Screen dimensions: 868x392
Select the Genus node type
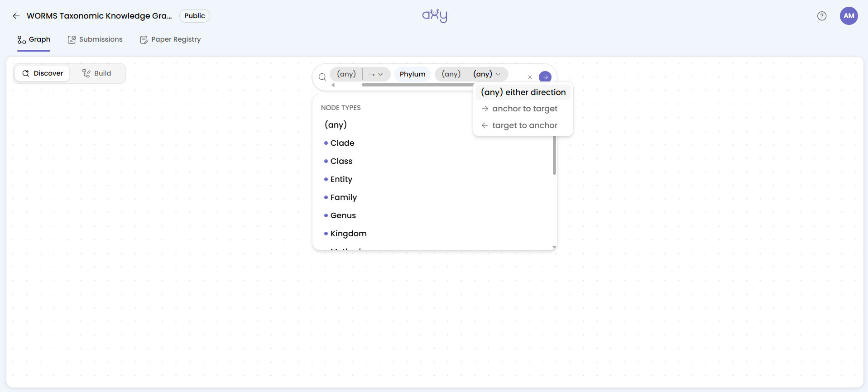[343, 215]
